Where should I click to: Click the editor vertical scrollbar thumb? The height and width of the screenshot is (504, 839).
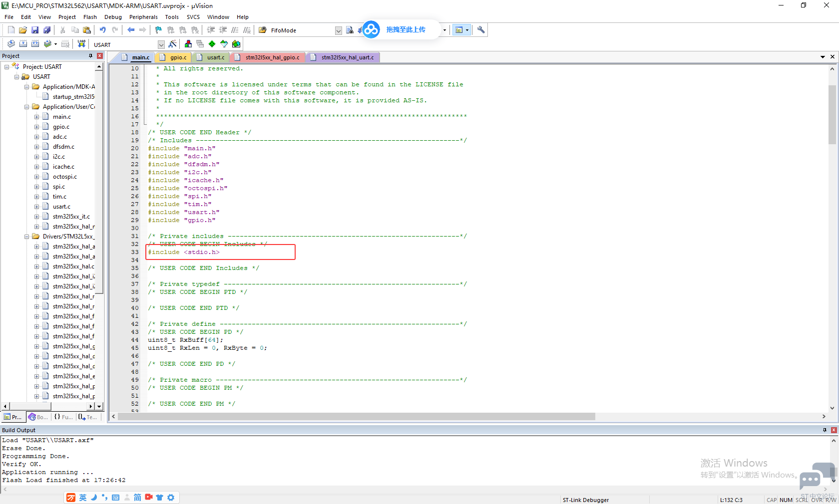(832, 114)
